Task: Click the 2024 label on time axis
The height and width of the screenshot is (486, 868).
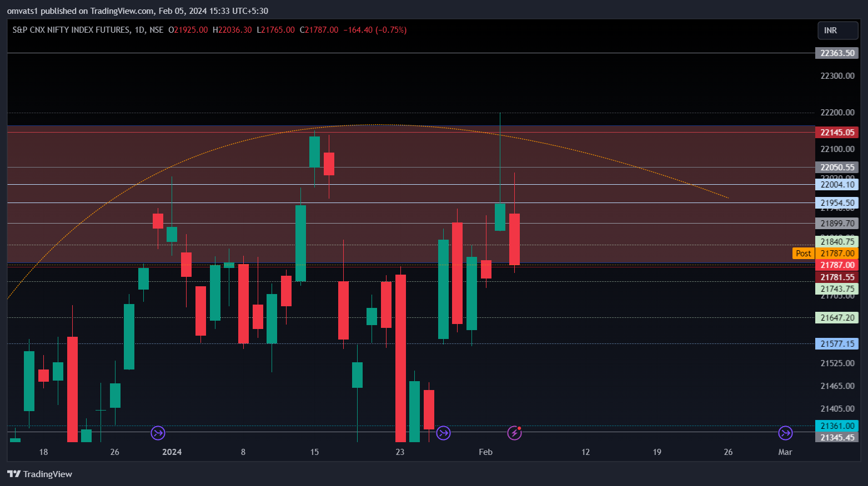Action: tap(172, 452)
